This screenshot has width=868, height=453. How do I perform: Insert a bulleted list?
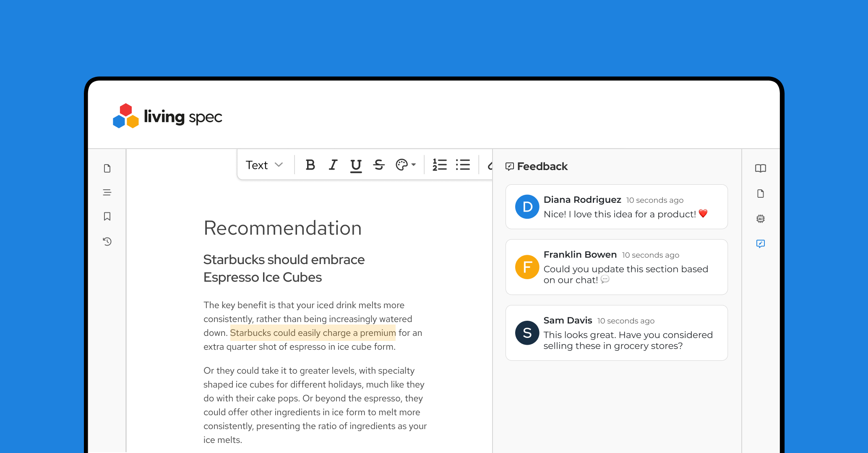463,165
